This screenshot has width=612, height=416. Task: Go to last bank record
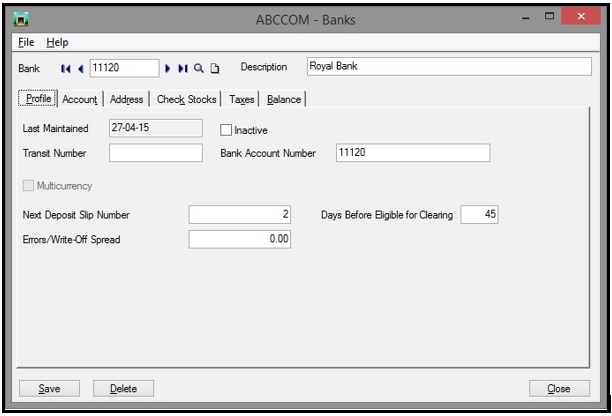coord(183,69)
